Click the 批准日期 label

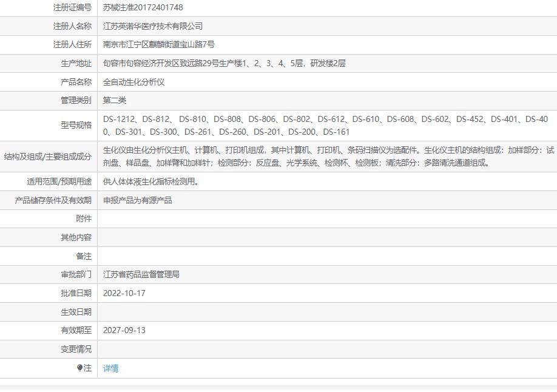coord(76,293)
